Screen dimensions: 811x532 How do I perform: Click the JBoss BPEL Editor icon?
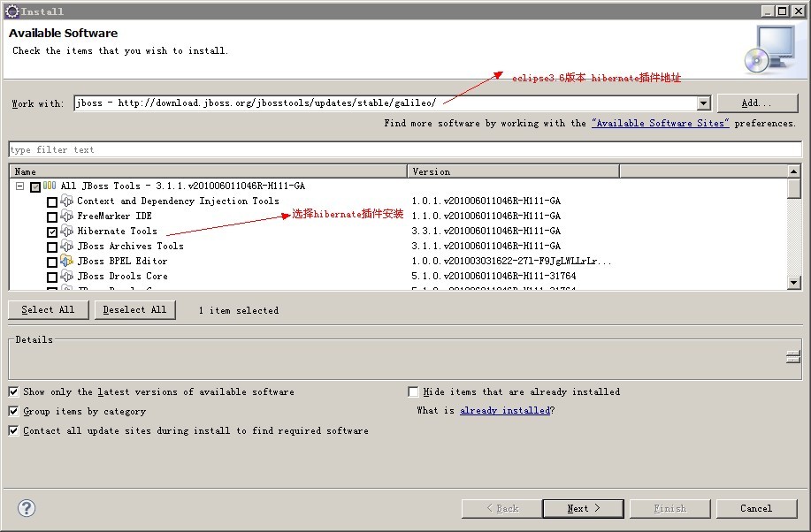click(66, 261)
